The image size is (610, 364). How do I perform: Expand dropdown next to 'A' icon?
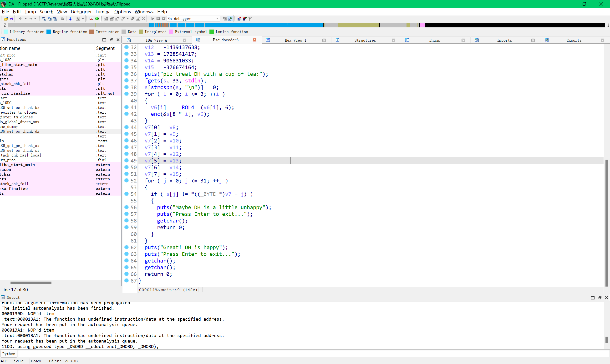coord(83,19)
